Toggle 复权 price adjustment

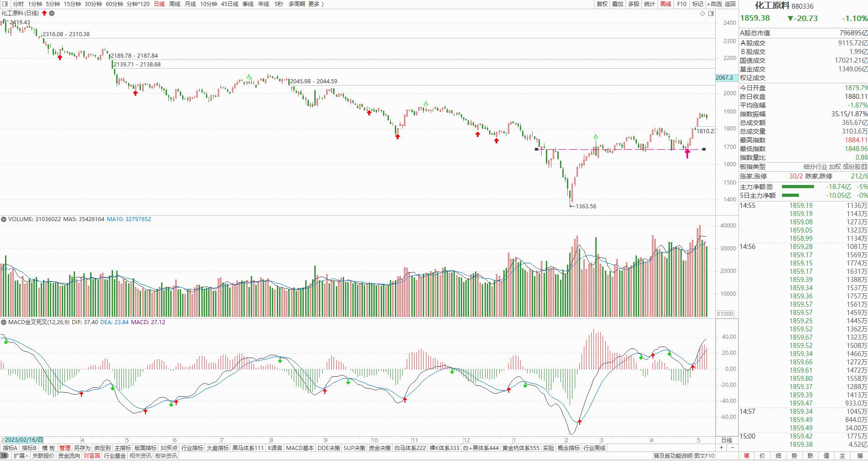602,4
